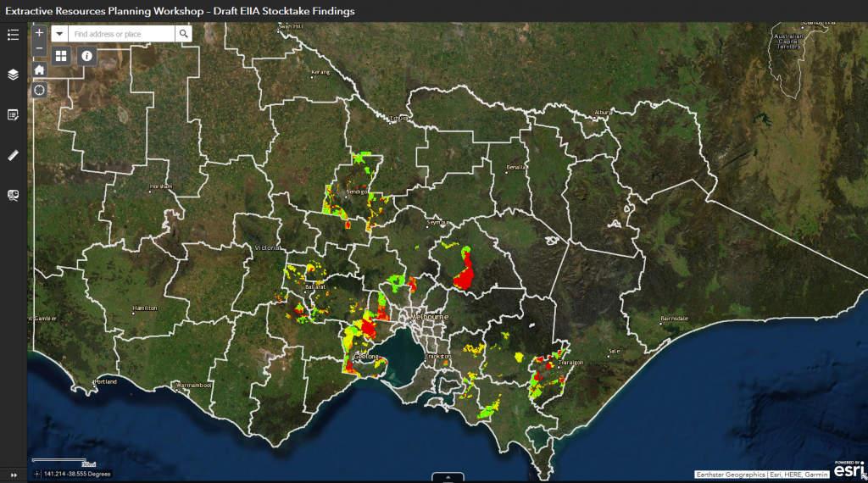Click the Sale label on map
868x483 pixels.
tap(614, 352)
